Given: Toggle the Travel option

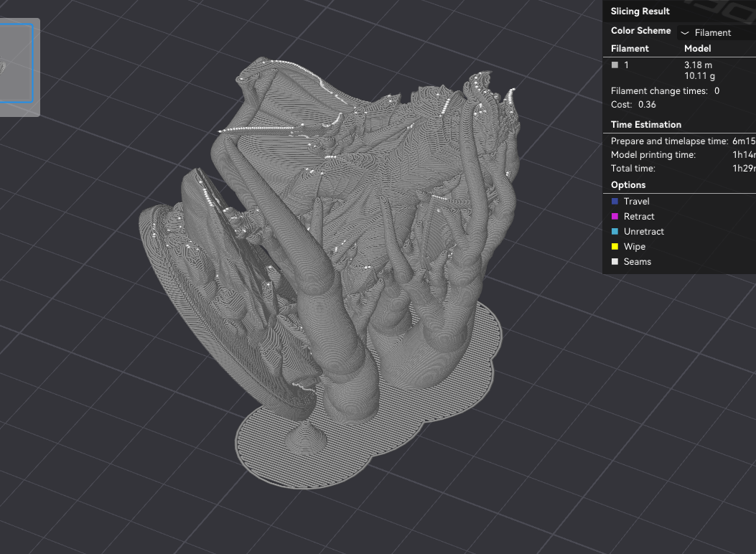Looking at the screenshot, I should coord(636,202).
